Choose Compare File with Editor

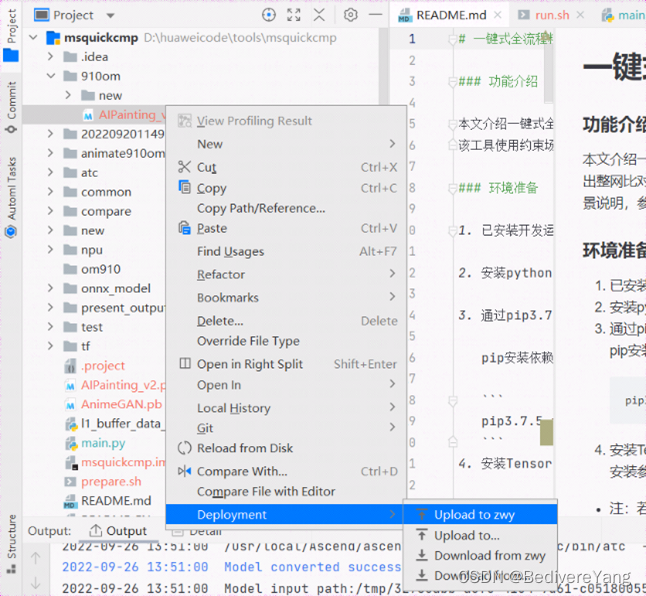click(x=286, y=491)
